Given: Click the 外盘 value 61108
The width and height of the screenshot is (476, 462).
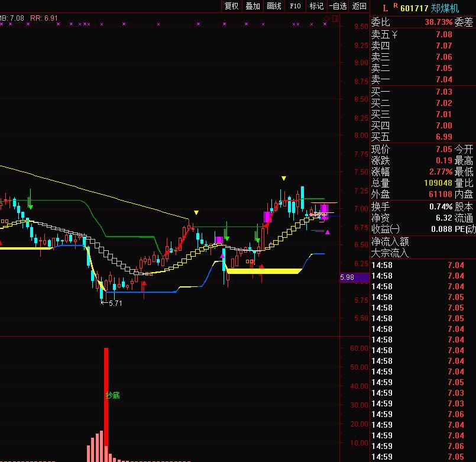Looking at the screenshot, I should pos(441,194).
